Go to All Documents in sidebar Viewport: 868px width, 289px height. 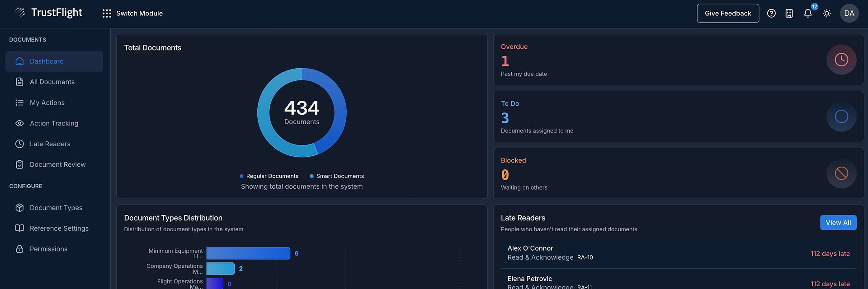52,82
